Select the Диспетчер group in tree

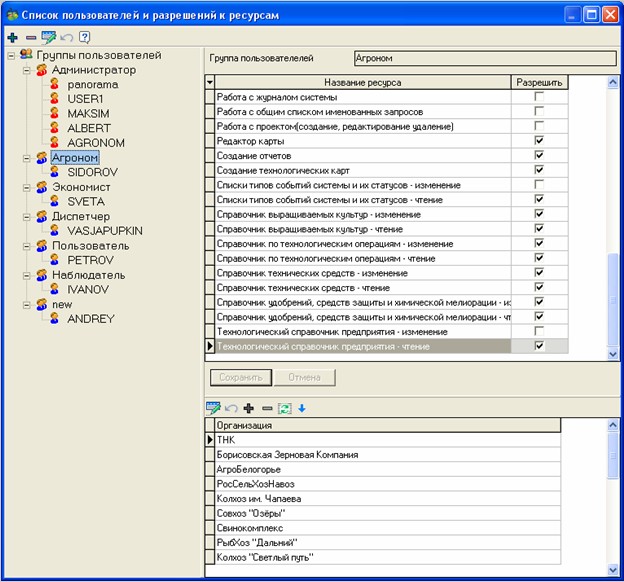pyautogui.click(x=80, y=216)
